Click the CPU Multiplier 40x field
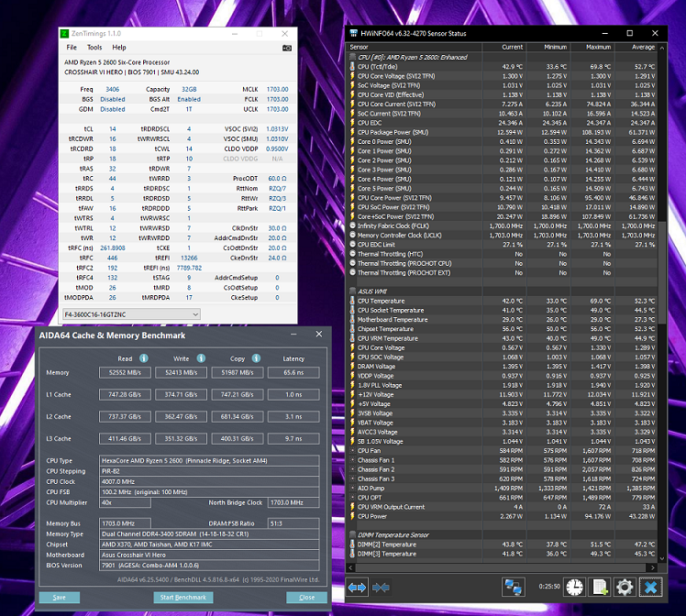The width and height of the screenshot is (686, 616). (x=125, y=502)
